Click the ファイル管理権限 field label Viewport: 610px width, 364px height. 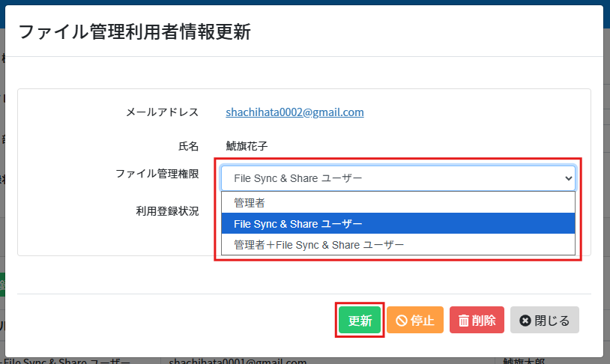(x=157, y=174)
